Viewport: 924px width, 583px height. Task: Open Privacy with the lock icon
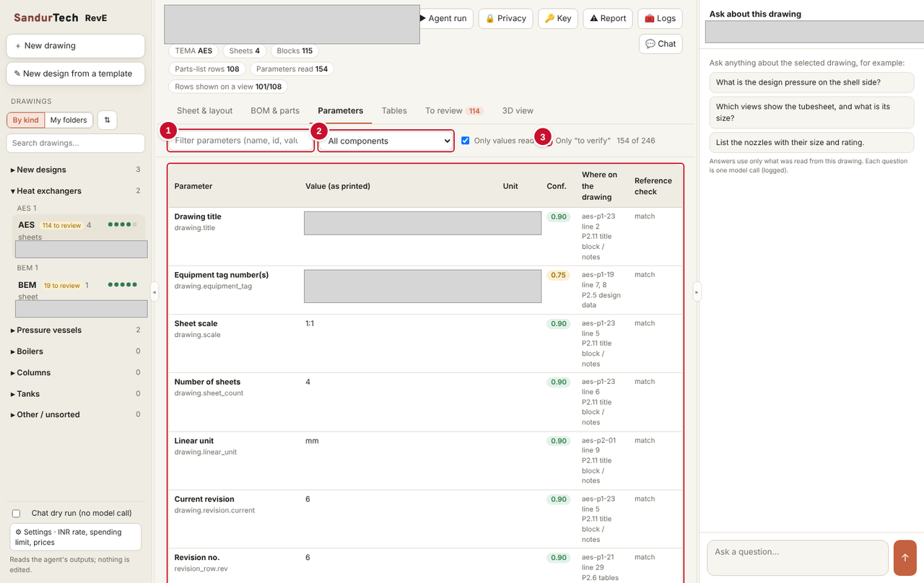[505, 19]
